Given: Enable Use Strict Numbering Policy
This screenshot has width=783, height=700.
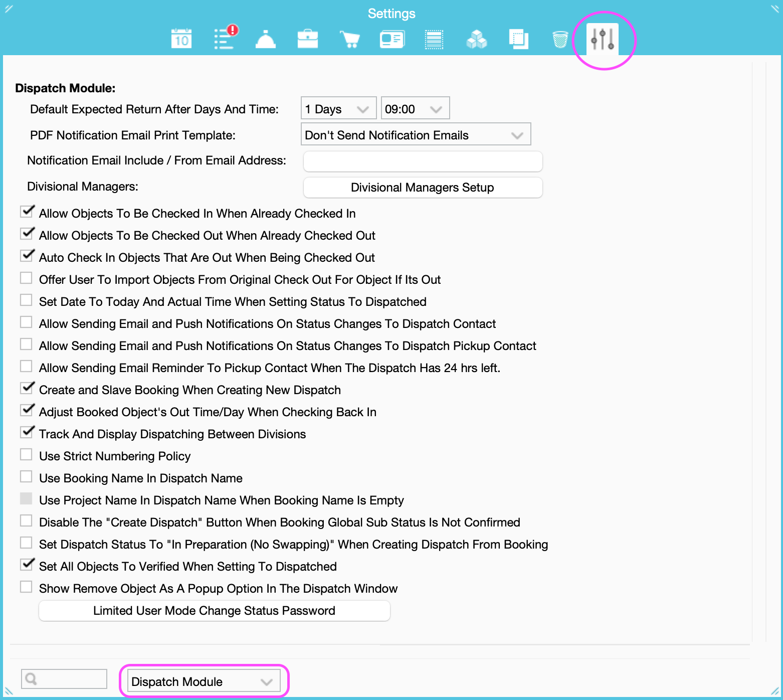Looking at the screenshot, I should (27, 454).
